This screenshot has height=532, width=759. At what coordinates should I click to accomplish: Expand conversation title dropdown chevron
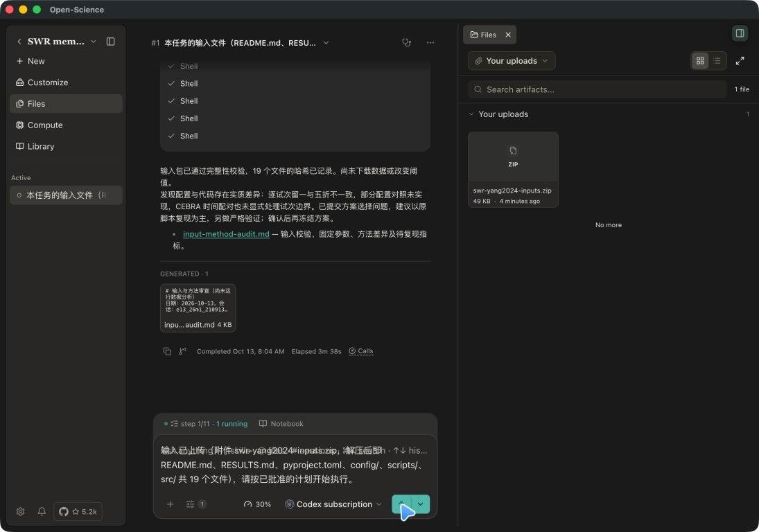click(326, 42)
